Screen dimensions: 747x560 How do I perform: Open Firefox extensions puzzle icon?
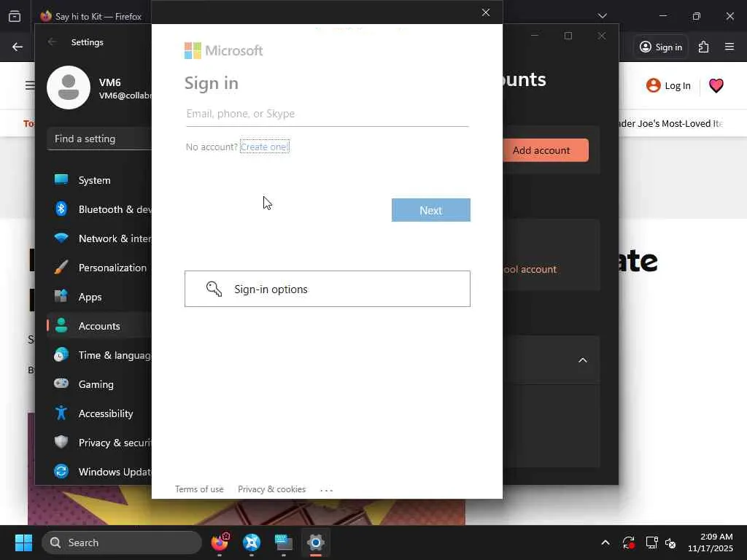coord(704,47)
